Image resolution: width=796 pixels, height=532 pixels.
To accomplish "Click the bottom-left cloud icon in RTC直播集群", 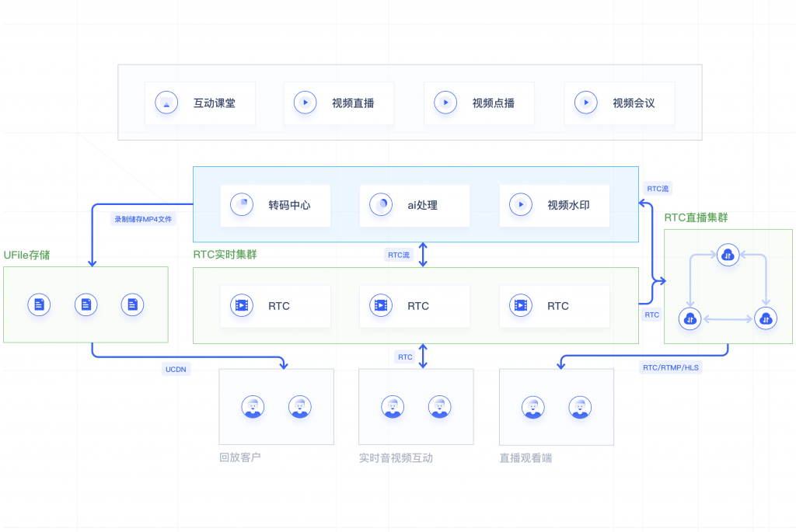I will click(690, 318).
